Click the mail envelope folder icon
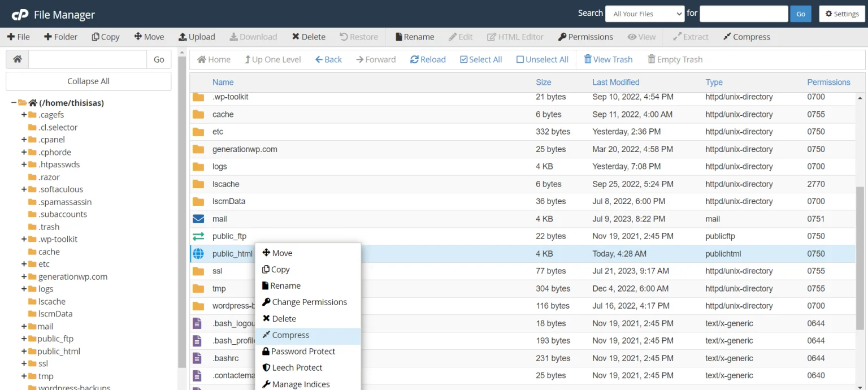 coord(198,219)
